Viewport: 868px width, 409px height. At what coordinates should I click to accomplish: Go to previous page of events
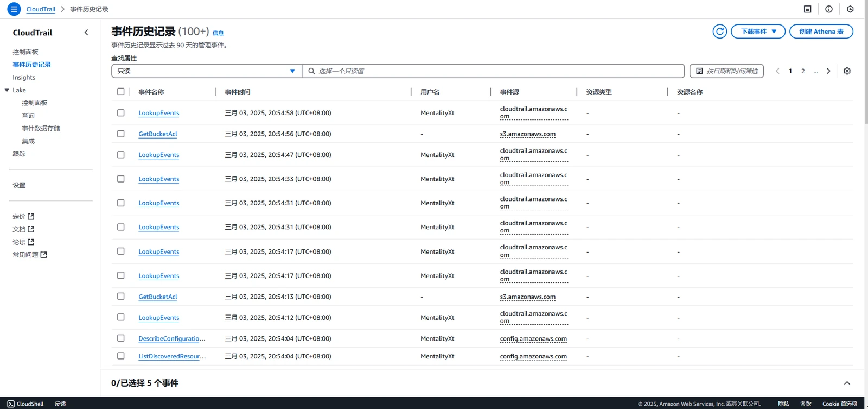pos(777,71)
